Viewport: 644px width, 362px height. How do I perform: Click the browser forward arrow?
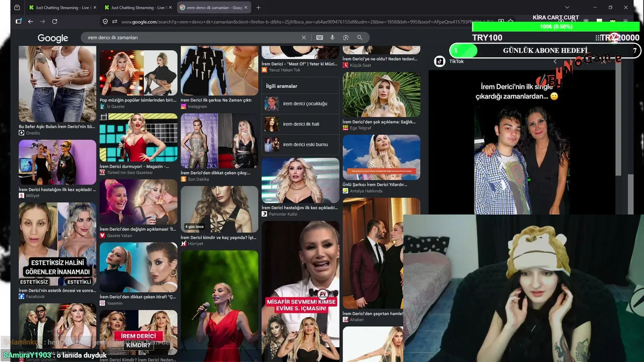pyautogui.click(x=42, y=22)
